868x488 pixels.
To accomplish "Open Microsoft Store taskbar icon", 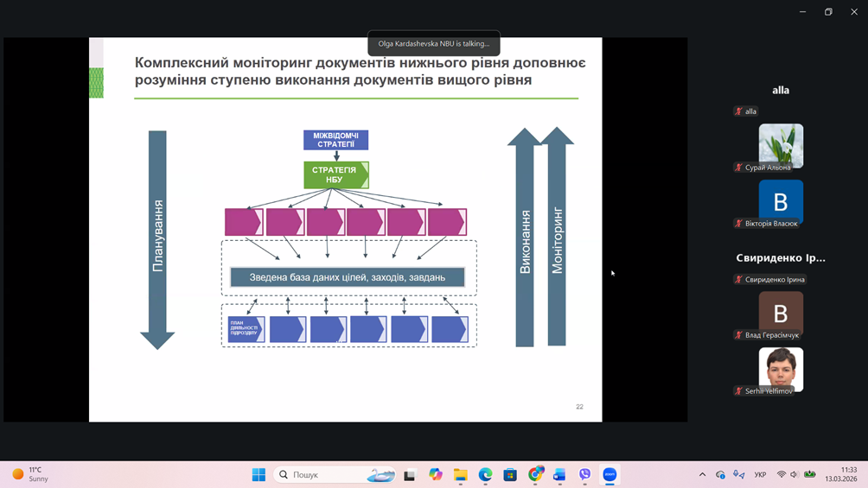I will tap(511, 474).
